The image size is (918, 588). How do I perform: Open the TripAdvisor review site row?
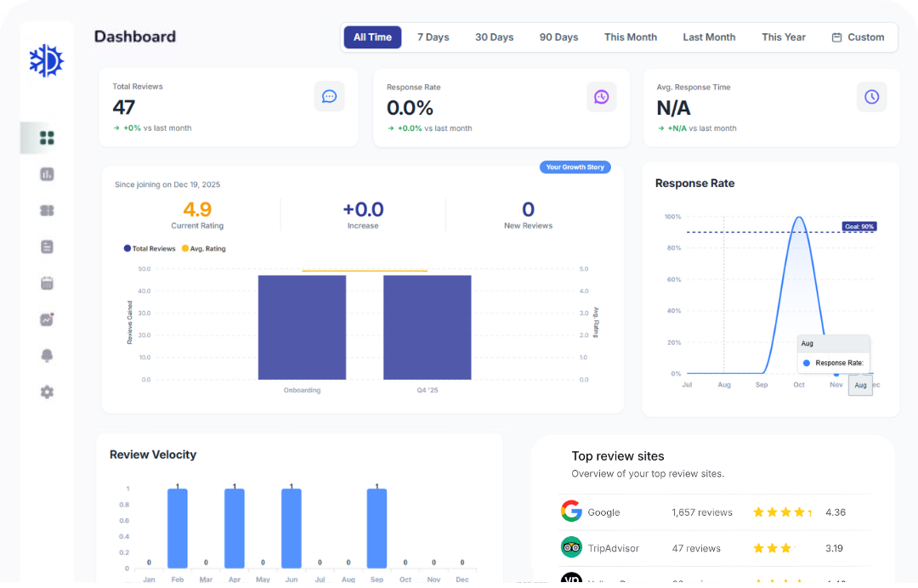click(714, 548)
